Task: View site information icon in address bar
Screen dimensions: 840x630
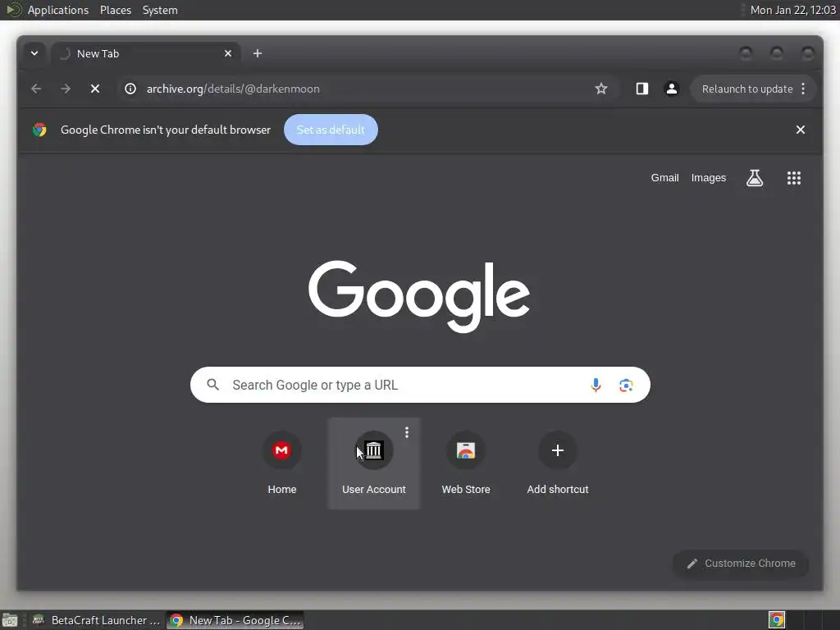Action: coord(130,89)
